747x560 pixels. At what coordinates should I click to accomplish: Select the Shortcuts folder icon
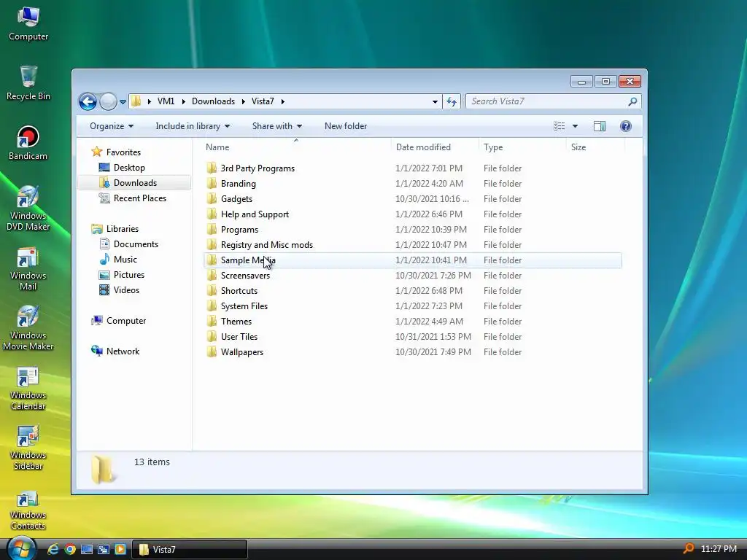(212, 290)
